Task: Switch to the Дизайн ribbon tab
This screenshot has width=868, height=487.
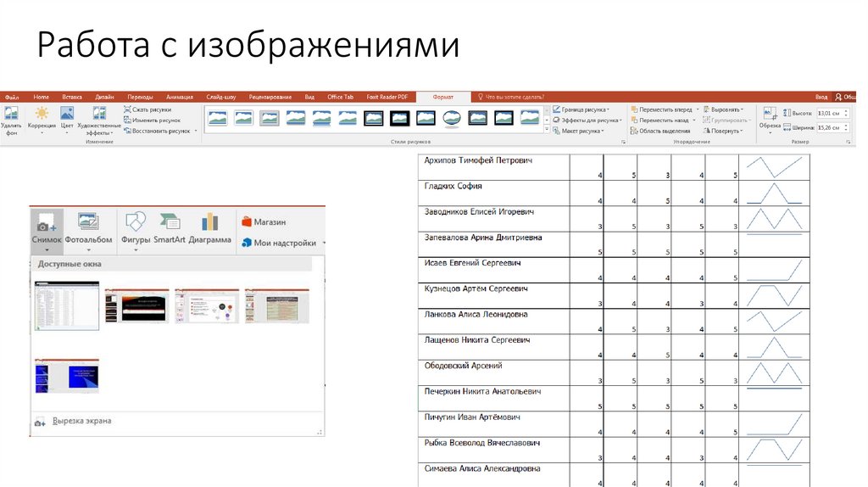Action: pyautogui.click(x=104, y=97)
